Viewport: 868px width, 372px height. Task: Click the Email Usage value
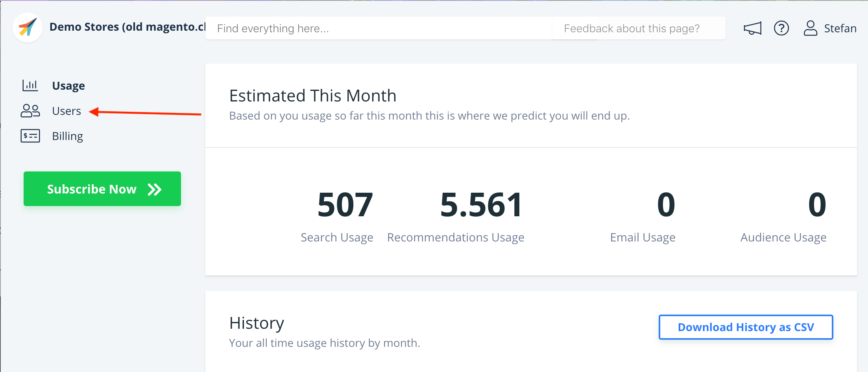(666, 204)
